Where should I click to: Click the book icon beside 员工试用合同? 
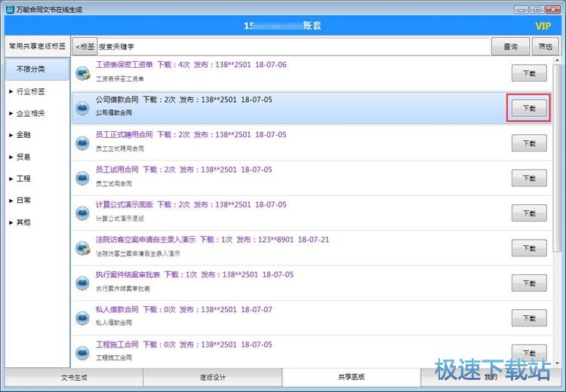coord(83,178)
